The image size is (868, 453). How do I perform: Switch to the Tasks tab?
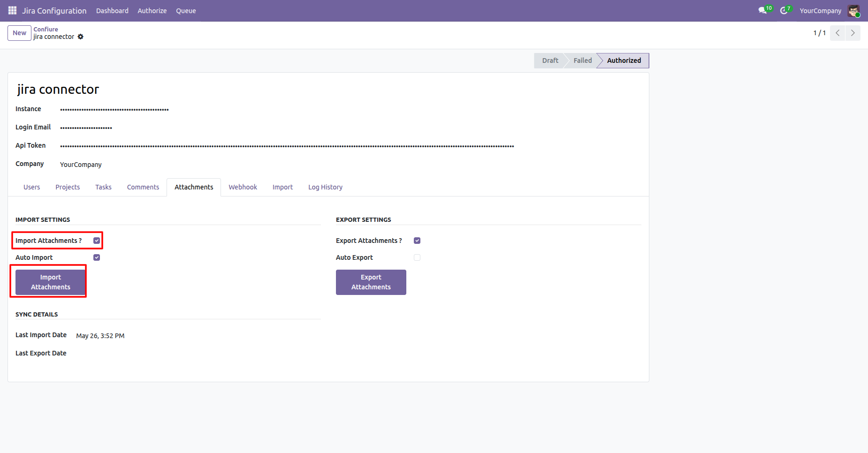(103, 187)
